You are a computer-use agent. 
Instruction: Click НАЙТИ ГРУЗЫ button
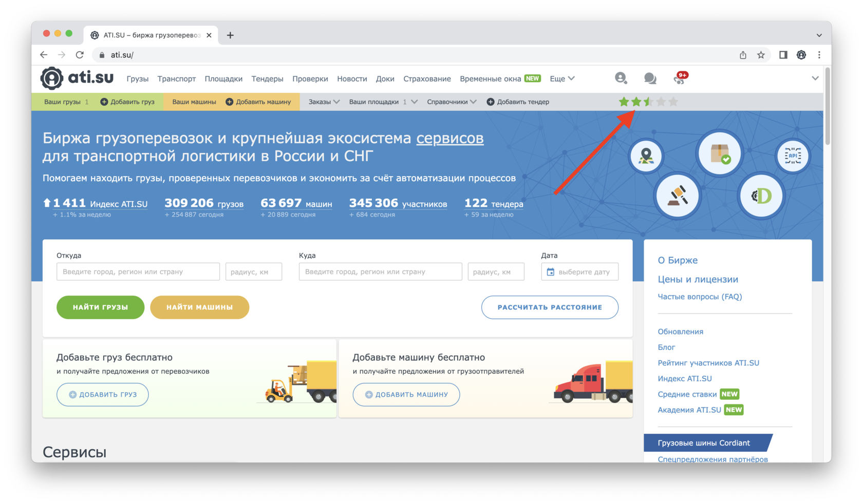coord(101,307)
